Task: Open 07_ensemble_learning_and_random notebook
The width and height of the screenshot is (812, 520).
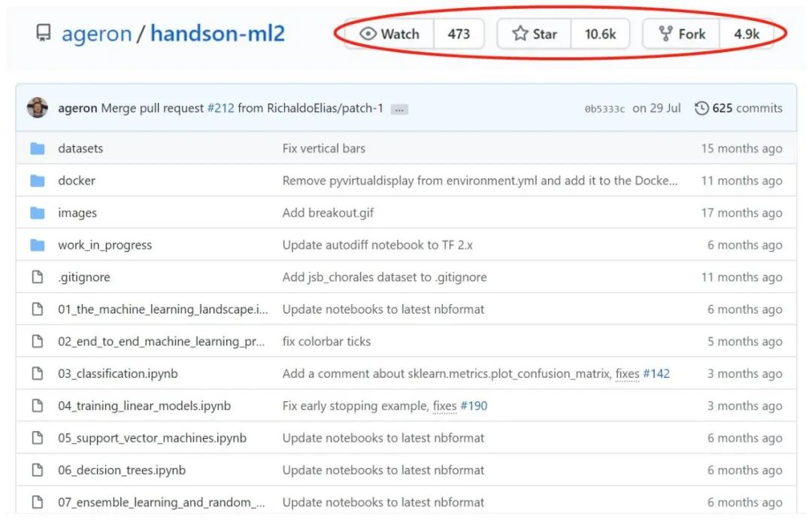Action: tap(161, 503)
